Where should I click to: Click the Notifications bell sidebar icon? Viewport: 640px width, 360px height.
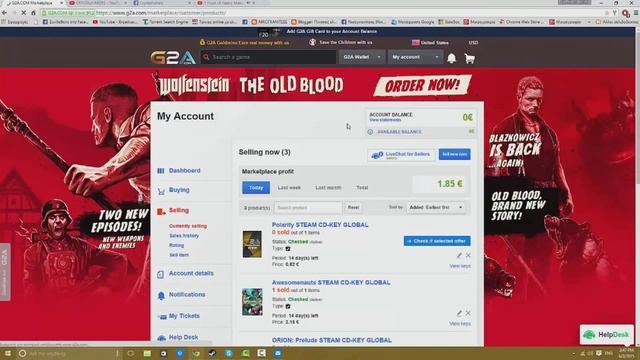pyautogui.click(x=161, y=295)
